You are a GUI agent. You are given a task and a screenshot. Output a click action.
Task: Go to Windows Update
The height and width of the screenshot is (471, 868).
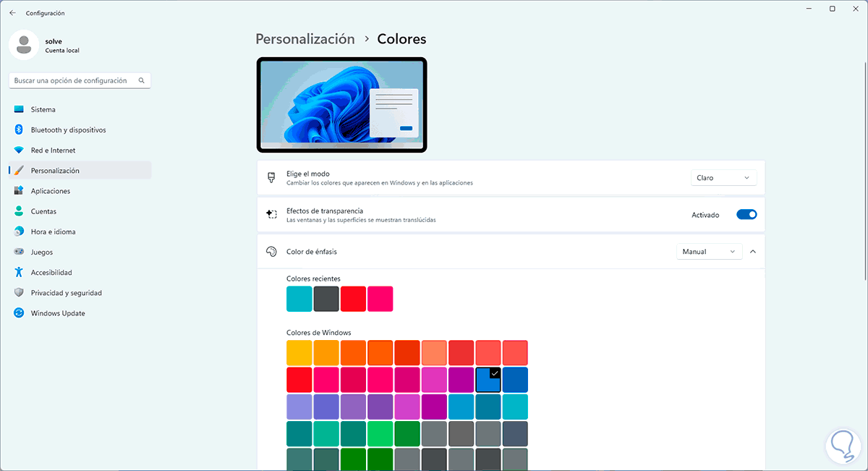(x=80, y=313)
